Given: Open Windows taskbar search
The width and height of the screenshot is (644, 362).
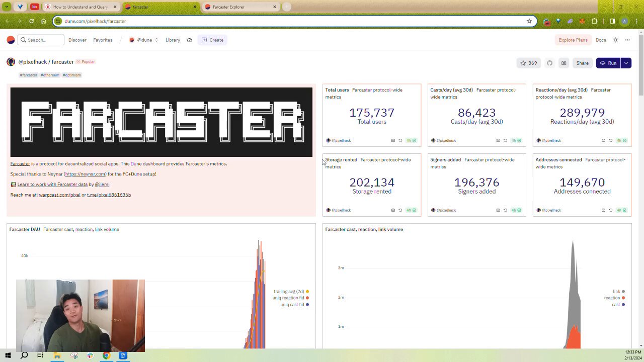Looking at the screenshot, I should click(x=24, y=355).
